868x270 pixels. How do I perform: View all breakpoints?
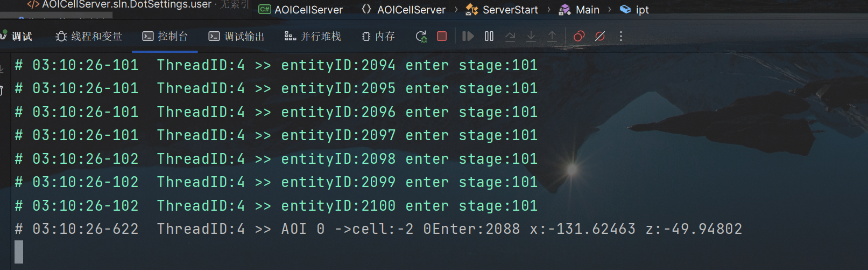click(x=579, y=36)
